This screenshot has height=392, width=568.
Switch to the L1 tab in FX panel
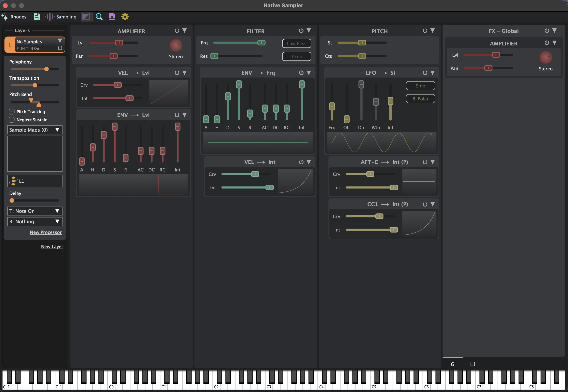click(473, 364)
